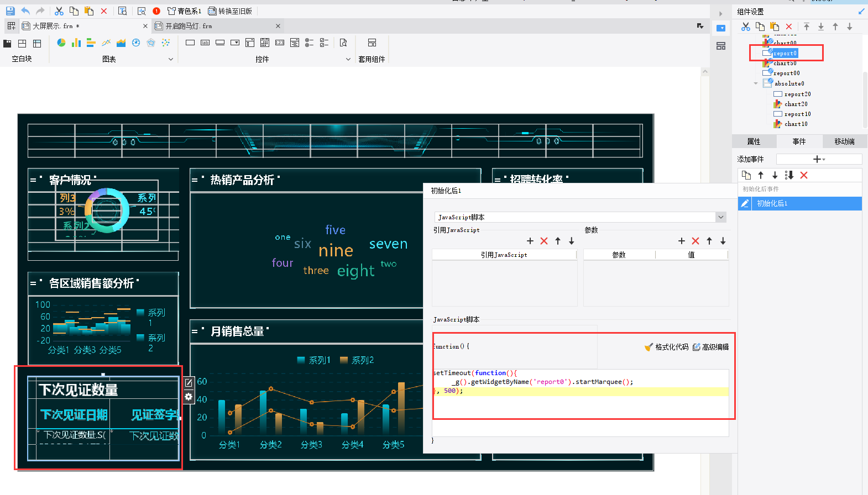Click add icon under 引用JavaScript section

(530, 241)
